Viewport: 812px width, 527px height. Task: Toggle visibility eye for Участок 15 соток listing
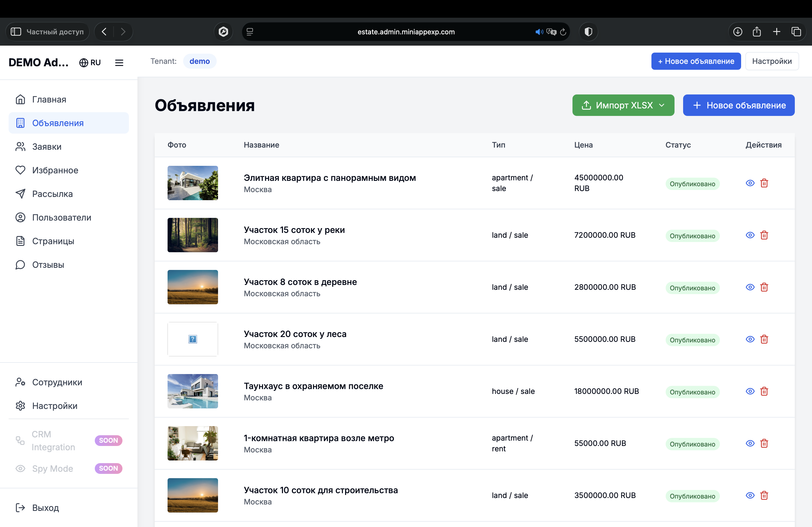click(750, 235)
